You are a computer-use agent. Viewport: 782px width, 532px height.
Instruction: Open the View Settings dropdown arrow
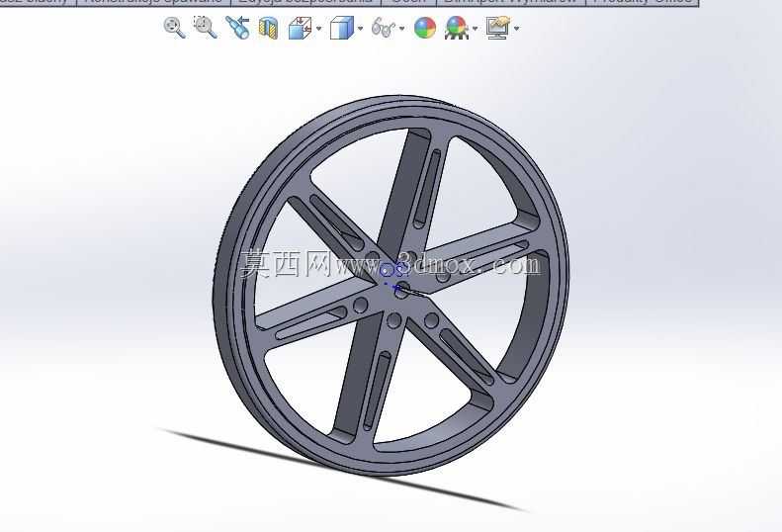coord(517,29)
